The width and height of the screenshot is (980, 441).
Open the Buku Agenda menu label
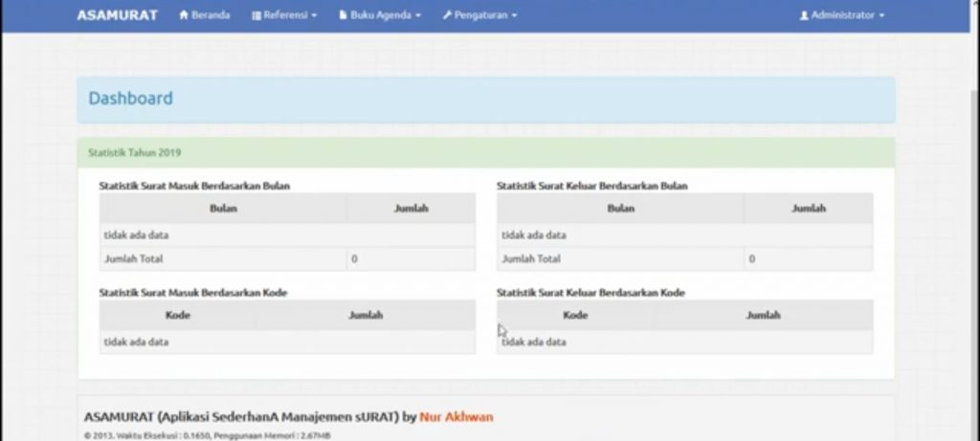[381, 15]
